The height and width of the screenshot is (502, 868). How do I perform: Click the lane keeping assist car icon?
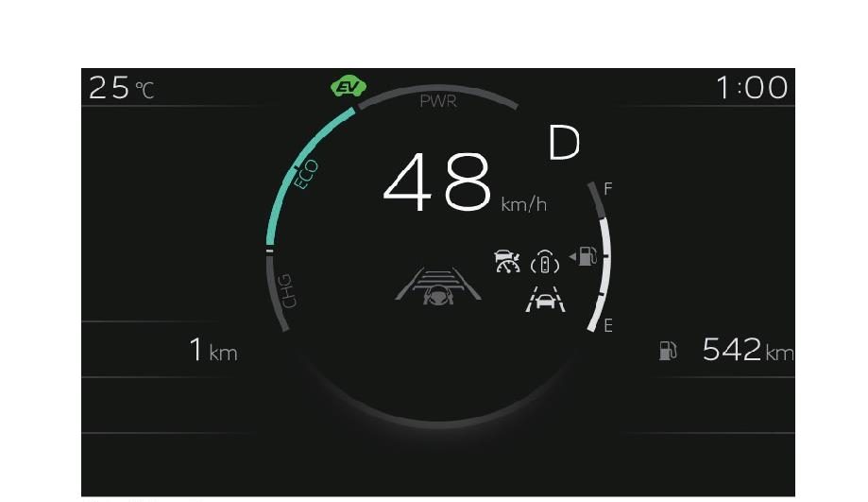click(x=545, y=299)
